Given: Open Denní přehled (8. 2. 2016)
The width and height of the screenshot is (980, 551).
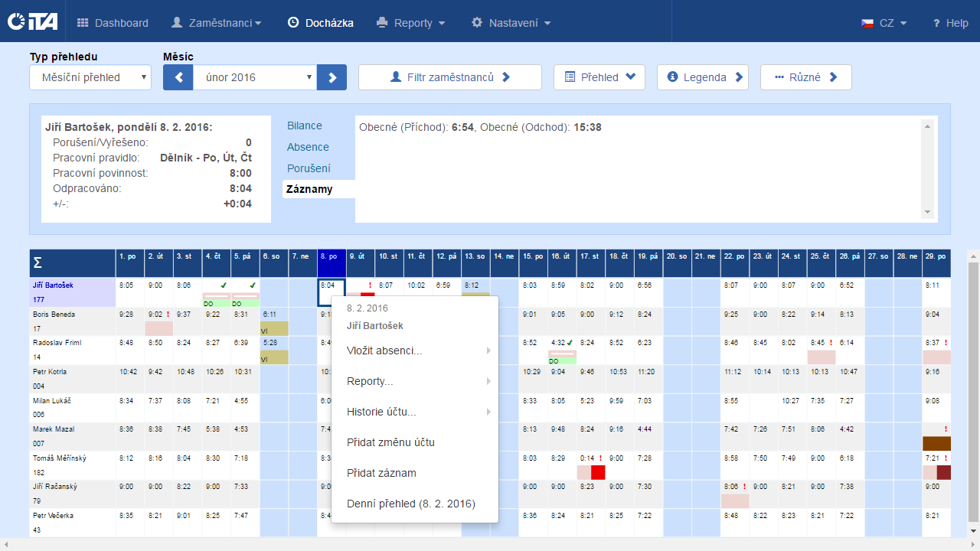Looking at the screenshot, I should point(410,504).
